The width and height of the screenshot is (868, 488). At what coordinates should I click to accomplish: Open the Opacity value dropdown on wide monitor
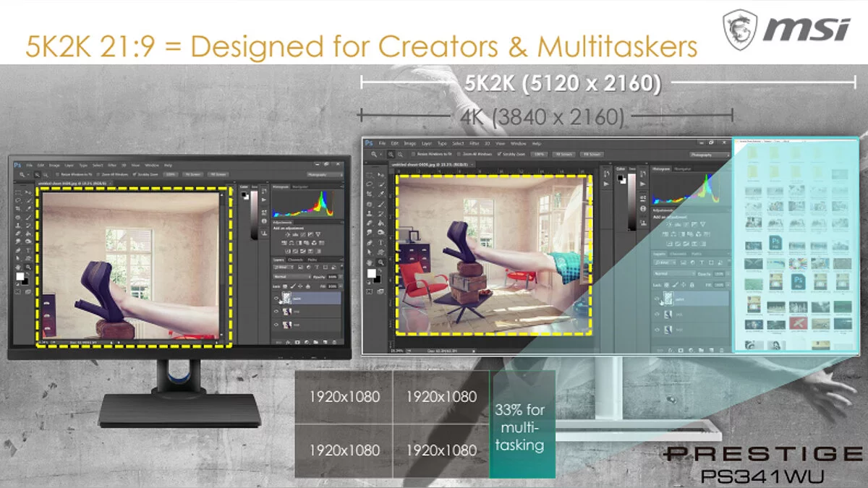720,273
